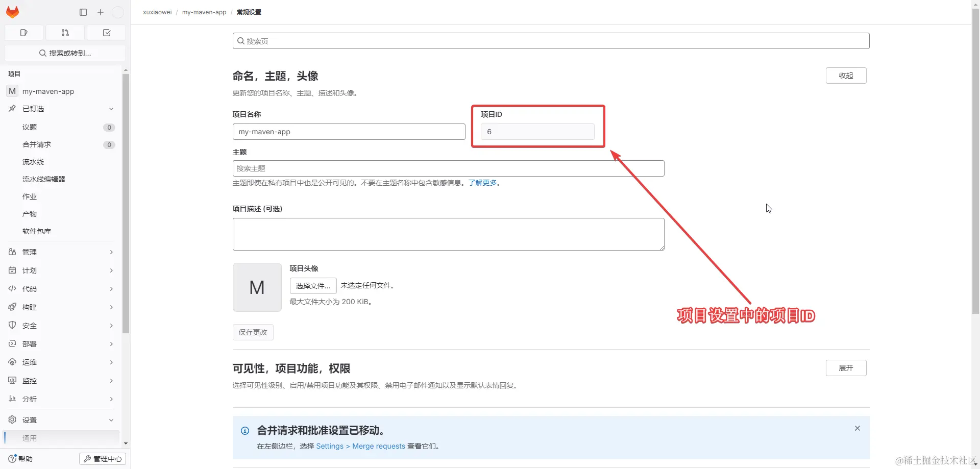
Task: Open the 帮助 help menu
Action: [20, 459]
